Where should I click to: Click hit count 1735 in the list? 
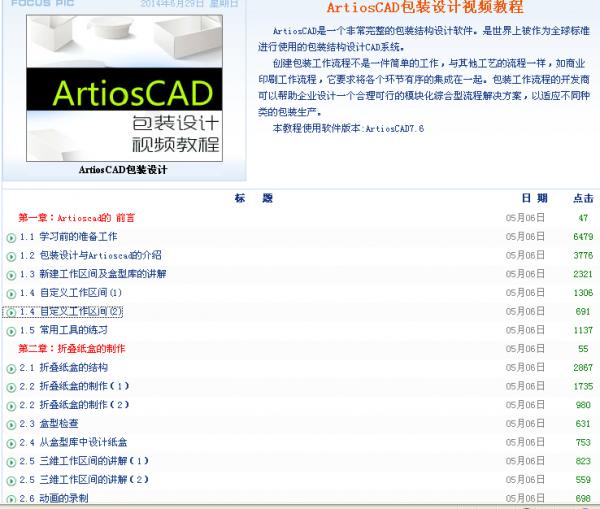(x=583, y=387)
